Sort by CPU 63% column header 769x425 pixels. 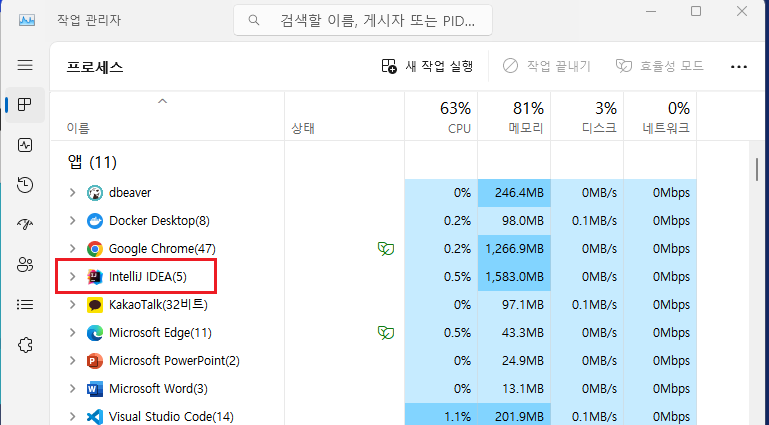441,116
